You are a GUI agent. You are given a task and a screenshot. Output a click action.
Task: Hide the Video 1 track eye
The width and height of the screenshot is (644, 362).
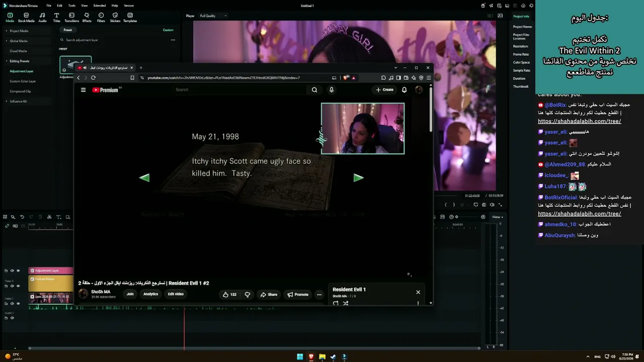pyautogui.click(x=18, y=303)
